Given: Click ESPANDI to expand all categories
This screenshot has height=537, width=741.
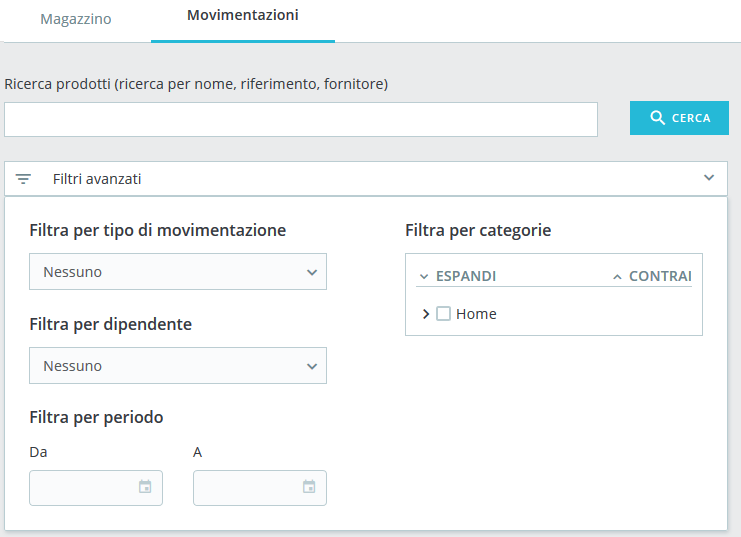Looking at the screenshot, I should click(x=466, y=276).
